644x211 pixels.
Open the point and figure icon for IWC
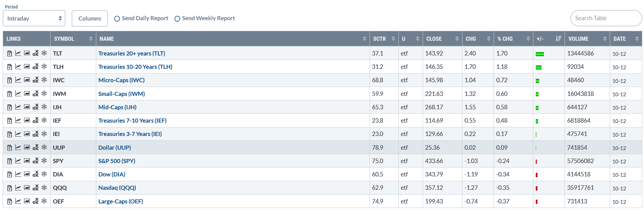(x=36, y=80)
